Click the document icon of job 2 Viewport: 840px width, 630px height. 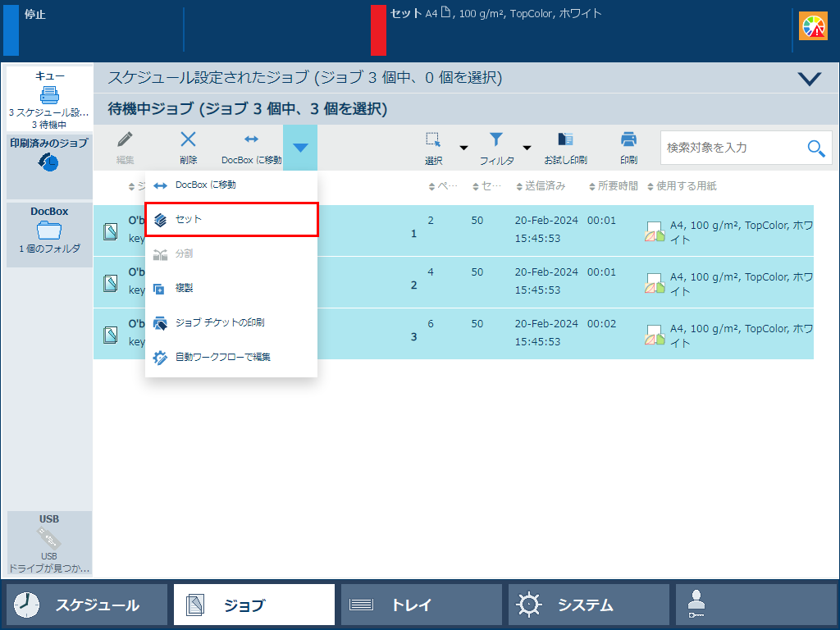[111, 283]
